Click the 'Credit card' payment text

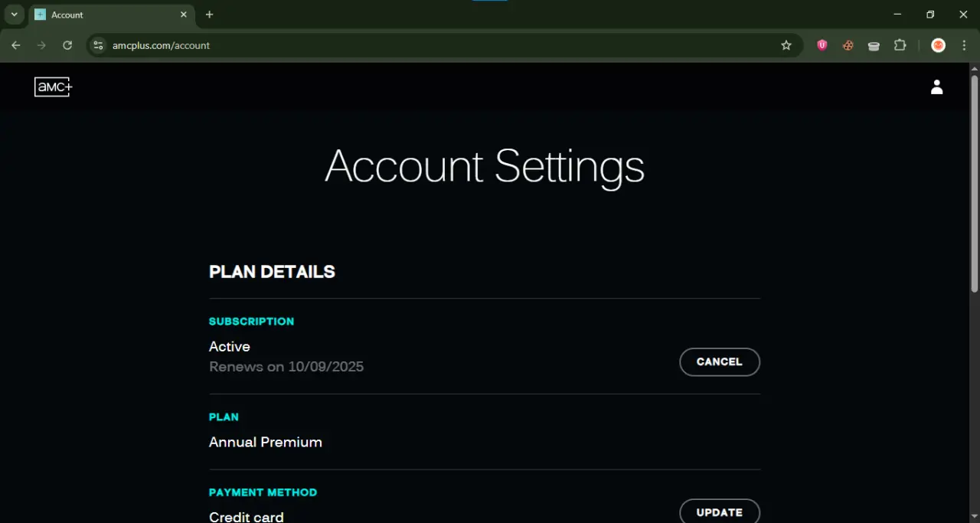tap(247, 517)
